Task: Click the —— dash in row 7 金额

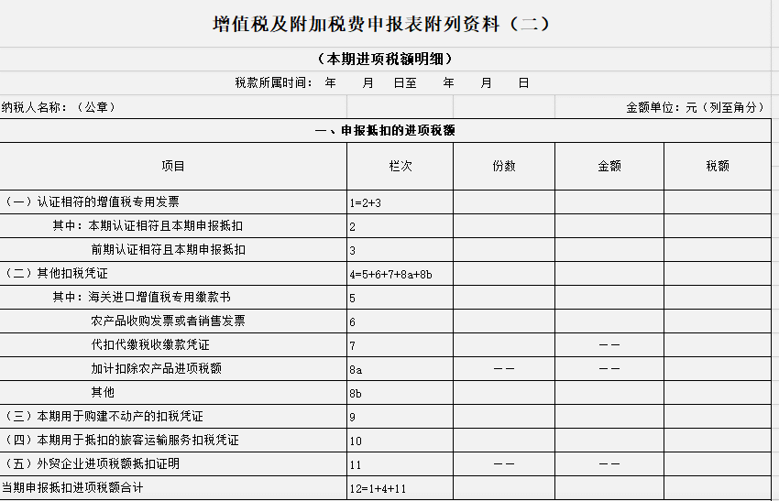Action: click(x=609, y=345)
